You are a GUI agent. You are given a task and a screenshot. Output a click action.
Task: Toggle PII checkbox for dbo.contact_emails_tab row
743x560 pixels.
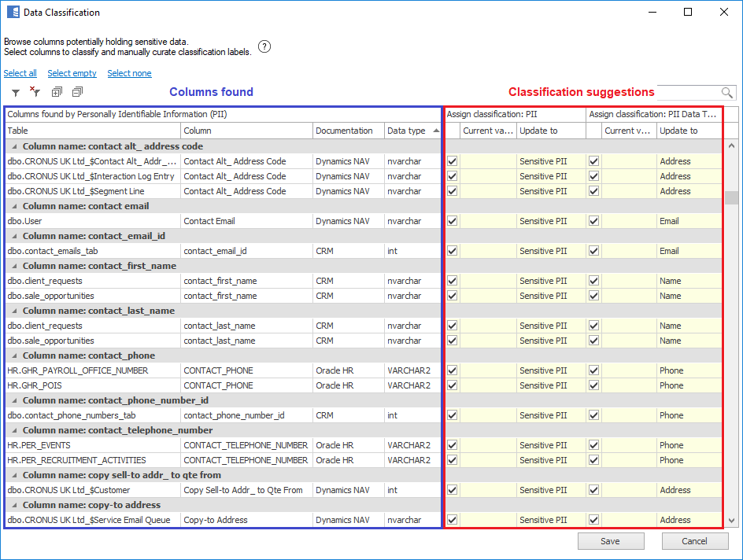(452, 251)
